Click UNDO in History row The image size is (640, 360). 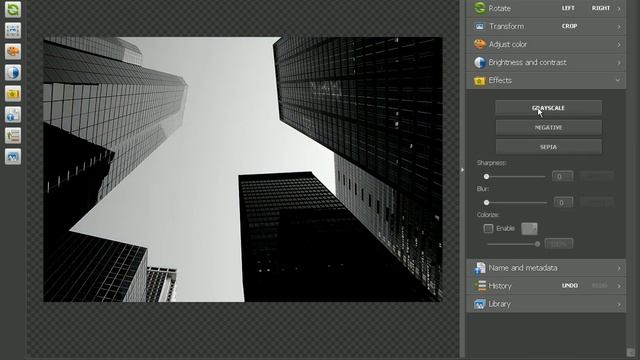tap(570, 286)
